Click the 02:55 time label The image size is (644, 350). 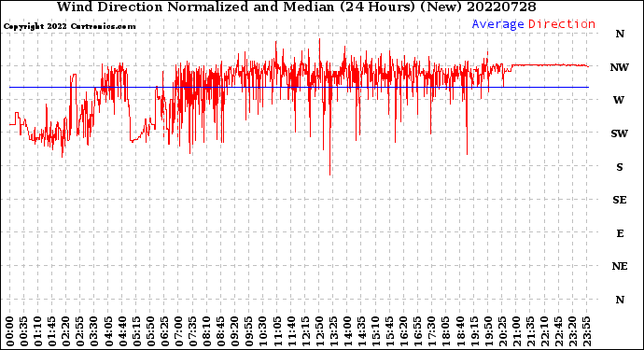(x=80, y=331)
